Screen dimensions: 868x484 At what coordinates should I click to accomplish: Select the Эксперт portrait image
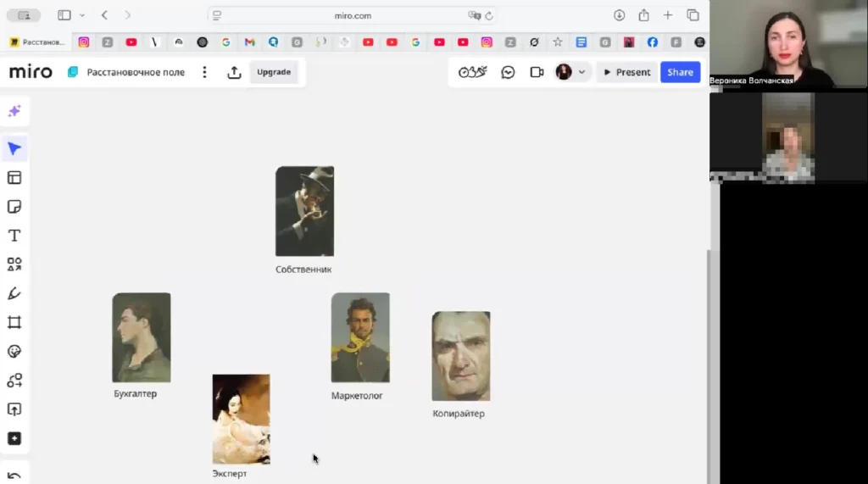pyautogui.click(x=242, y=419)
